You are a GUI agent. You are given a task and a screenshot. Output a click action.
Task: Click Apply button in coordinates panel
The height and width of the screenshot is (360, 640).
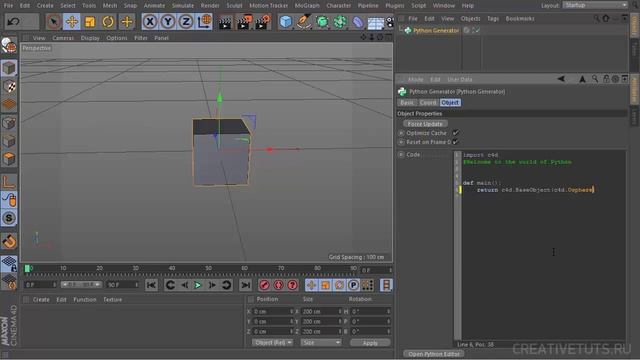tap(370, 343)
